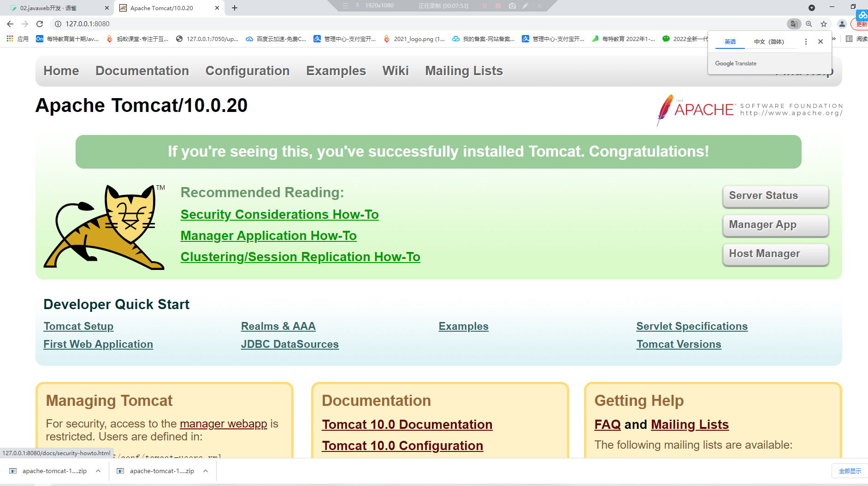The image size is (868, 486).
Task: Expand hidden bookmarks overflow chevron
Action: [834, 39]
